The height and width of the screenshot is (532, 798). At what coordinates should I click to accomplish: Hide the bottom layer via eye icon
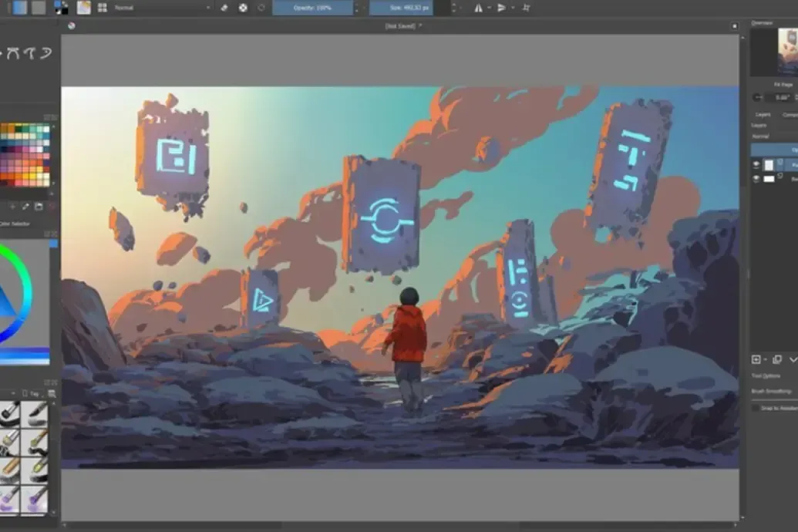click(x=756, y=179)
